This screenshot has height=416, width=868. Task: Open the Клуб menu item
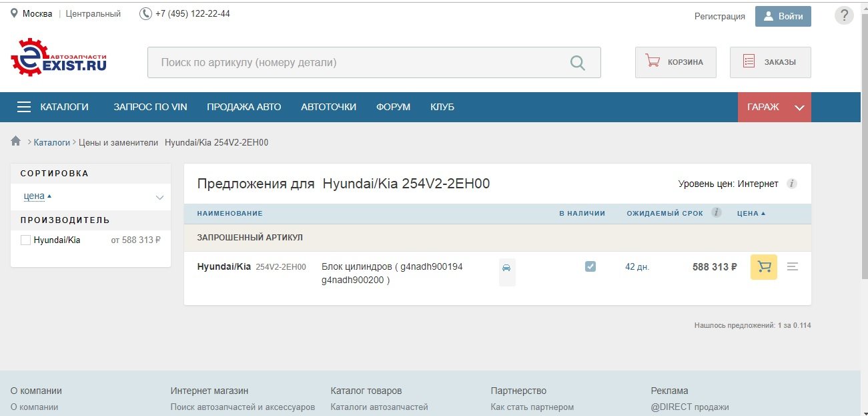click(442, 107)
